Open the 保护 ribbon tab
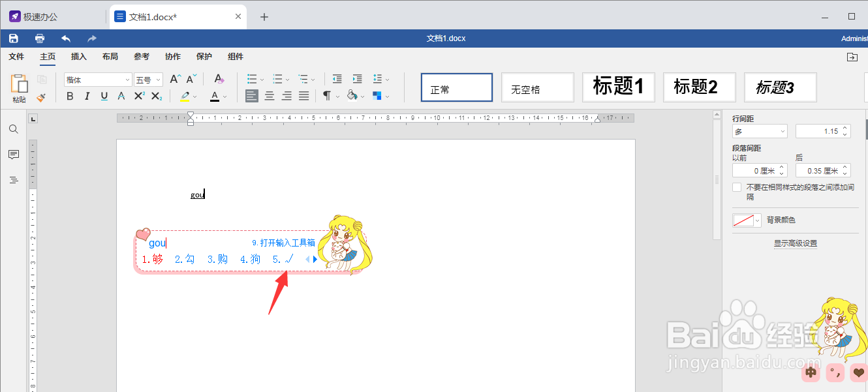 pos(204,57)
